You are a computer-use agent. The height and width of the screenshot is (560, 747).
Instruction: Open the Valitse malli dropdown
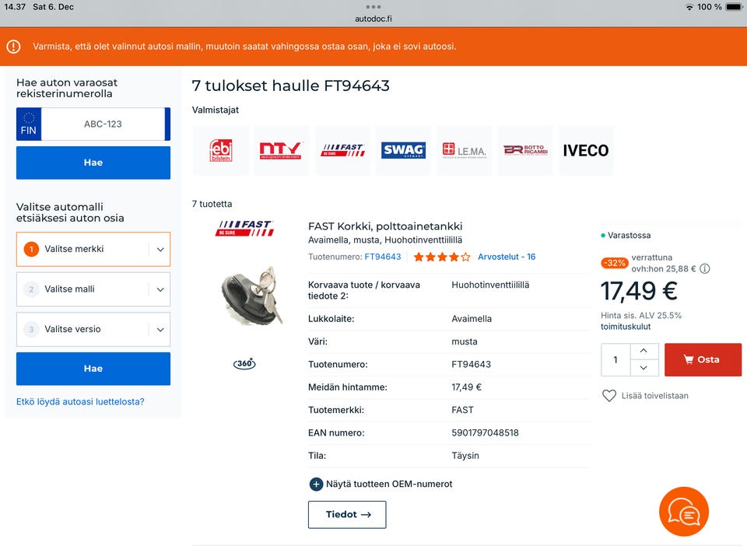coord(93,289)
